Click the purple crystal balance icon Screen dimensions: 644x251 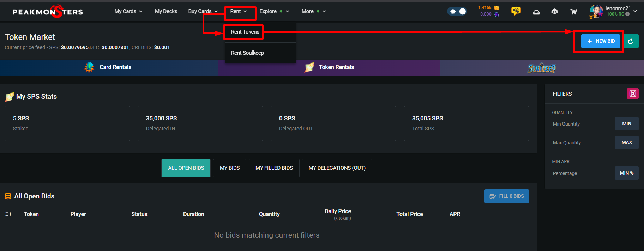pyautogui.click(x=496, y=14)
